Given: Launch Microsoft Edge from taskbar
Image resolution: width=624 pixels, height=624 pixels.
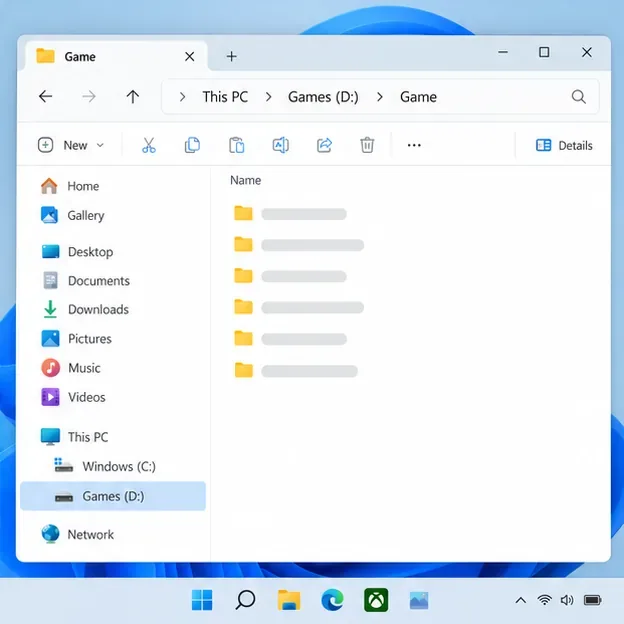Looking at the screenshot, I should click(x=332, y=600).
